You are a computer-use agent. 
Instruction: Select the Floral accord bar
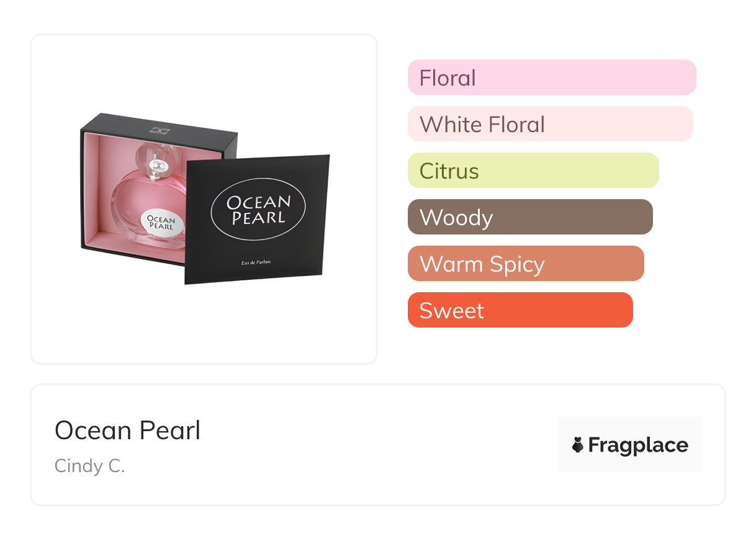click(x=551, y=78)
